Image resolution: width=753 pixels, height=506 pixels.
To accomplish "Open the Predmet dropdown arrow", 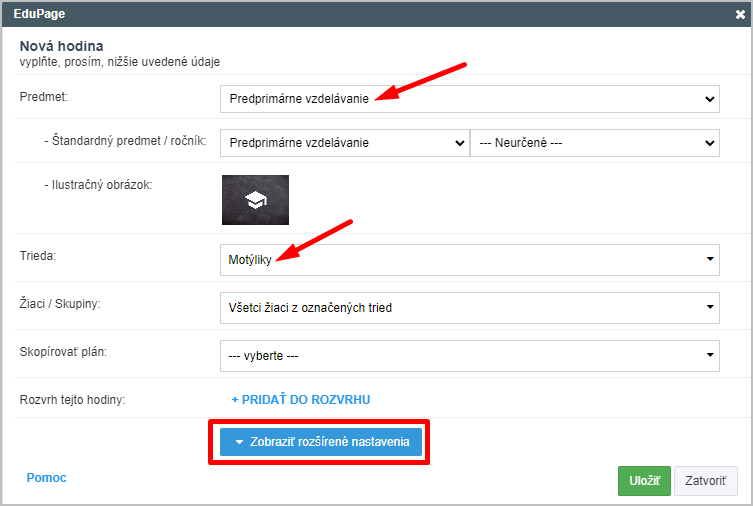I will 709,99.
